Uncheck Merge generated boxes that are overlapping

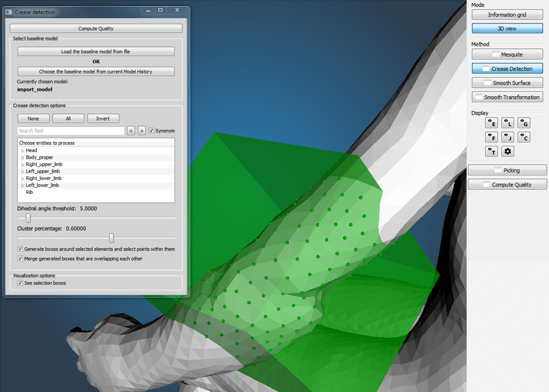(20, 259)
